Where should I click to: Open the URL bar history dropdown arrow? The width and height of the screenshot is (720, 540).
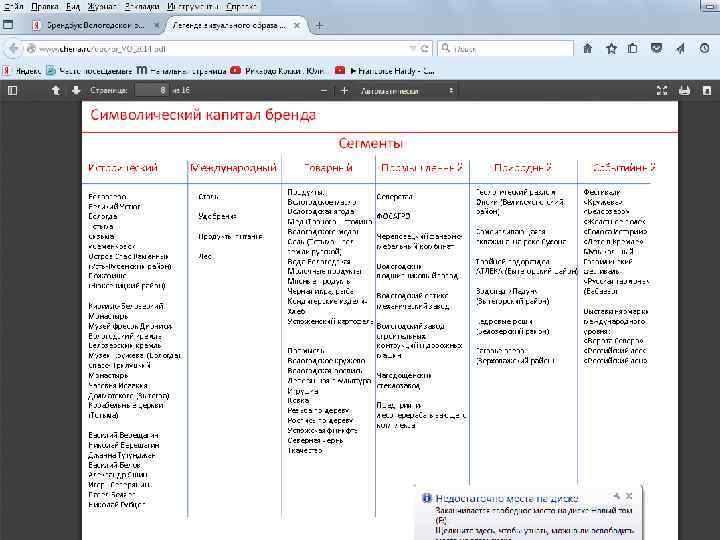pos(412,48)
